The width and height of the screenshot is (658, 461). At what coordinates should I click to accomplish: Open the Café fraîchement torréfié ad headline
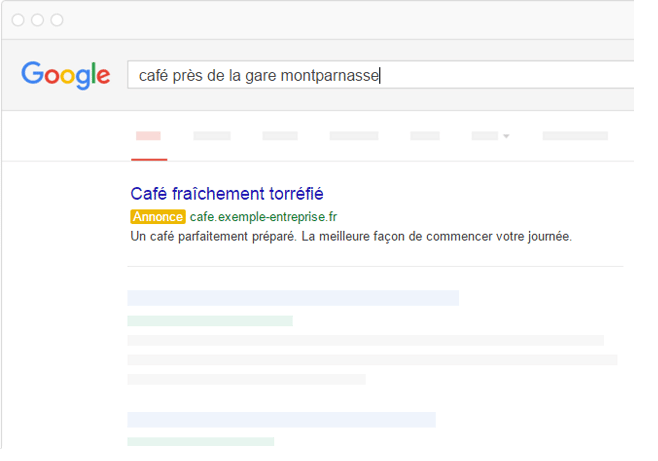(227, 194)
